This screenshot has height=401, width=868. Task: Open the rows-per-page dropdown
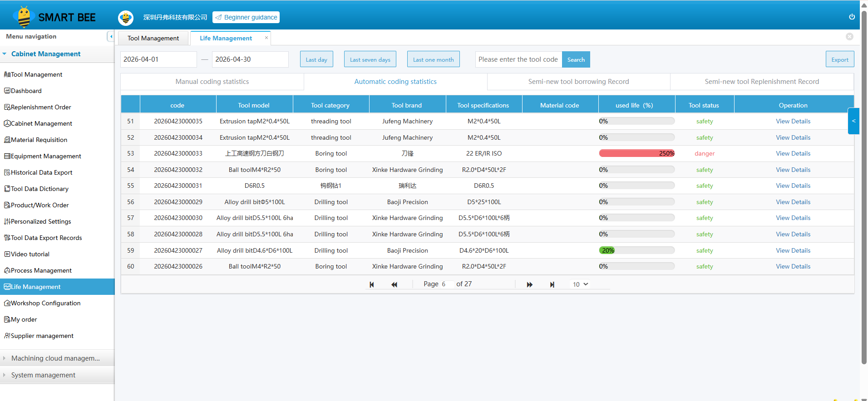580,284
